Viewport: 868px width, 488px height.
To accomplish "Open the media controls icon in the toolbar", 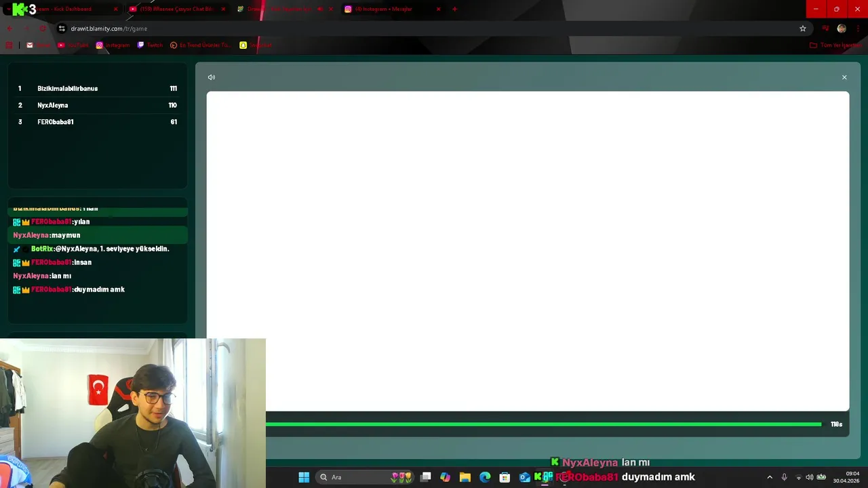I will (x=825, y=28).
